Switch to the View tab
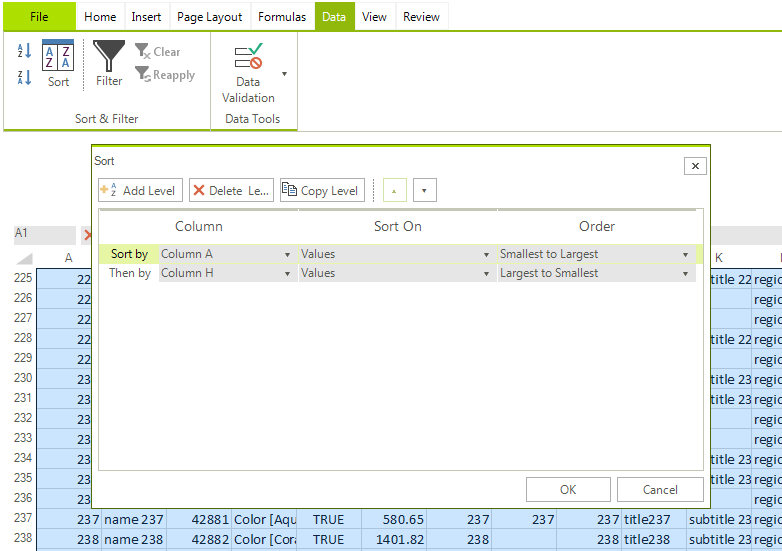Image resolution: width=782 pixels, height=551 pixels. (374, 16)
